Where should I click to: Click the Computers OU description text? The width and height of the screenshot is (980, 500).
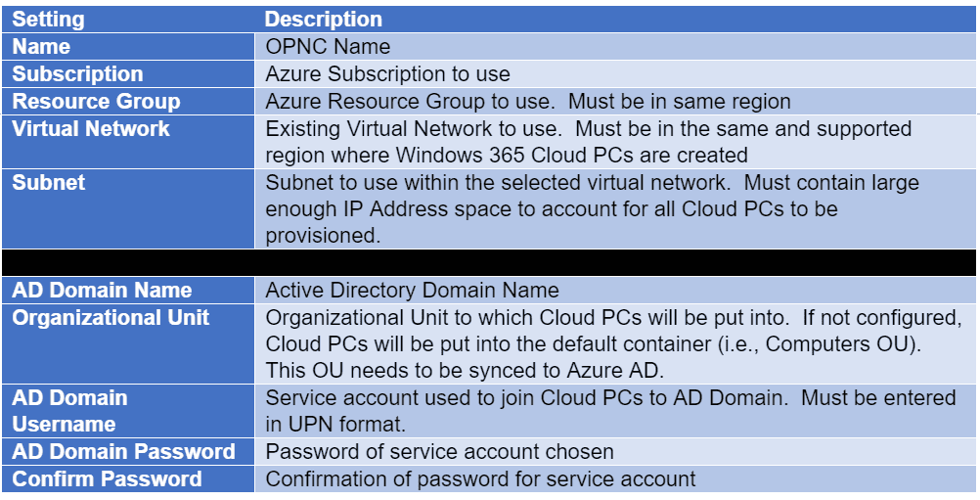point(615,343)
